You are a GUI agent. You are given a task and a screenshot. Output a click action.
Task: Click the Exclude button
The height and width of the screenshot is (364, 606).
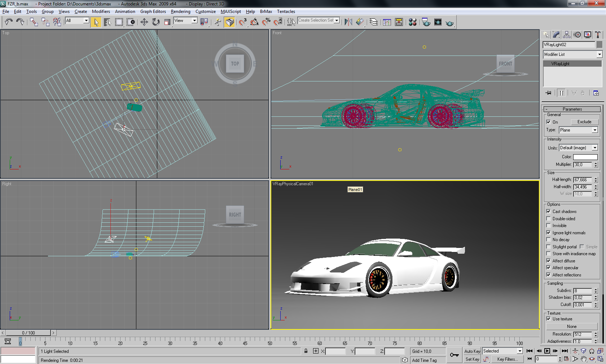click(584, 122)
